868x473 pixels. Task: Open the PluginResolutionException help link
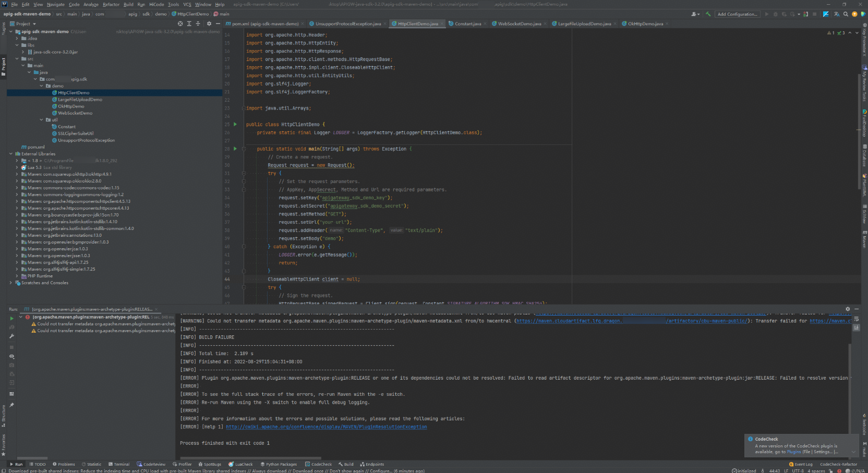click(x=326, y=427)
